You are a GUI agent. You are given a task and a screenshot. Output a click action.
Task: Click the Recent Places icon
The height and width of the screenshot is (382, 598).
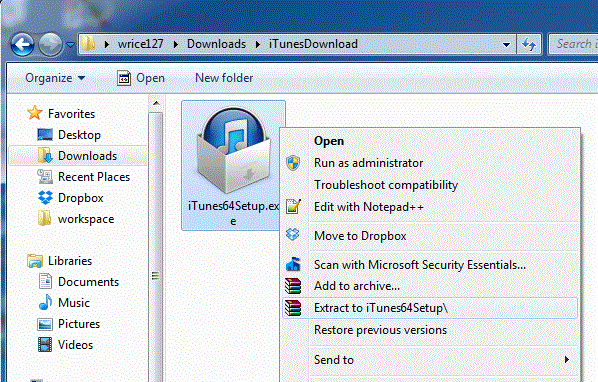point(45,177)
